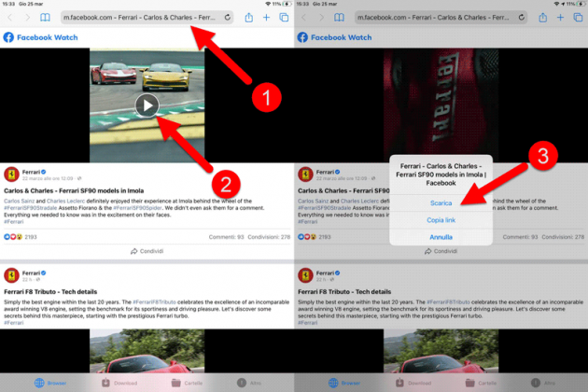The image size is (588, 392).
Task: Tap Scarica in the popup menu
Action: (441, 203)
